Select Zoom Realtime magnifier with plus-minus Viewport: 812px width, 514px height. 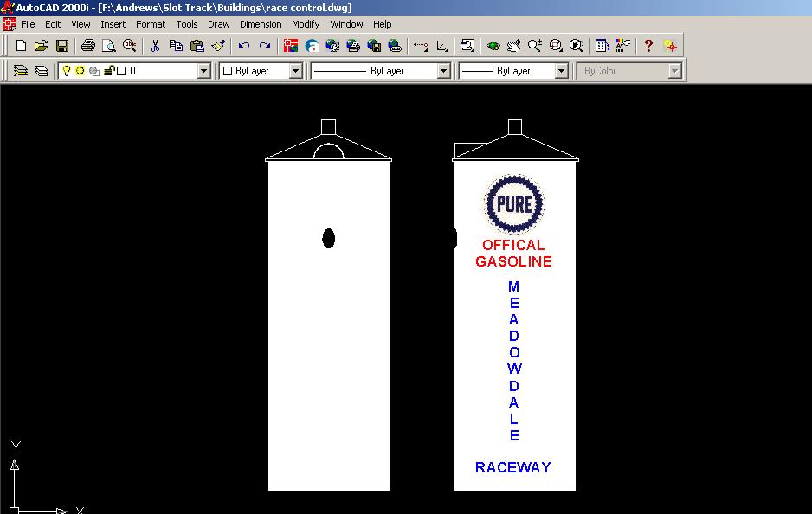point(535,46)
